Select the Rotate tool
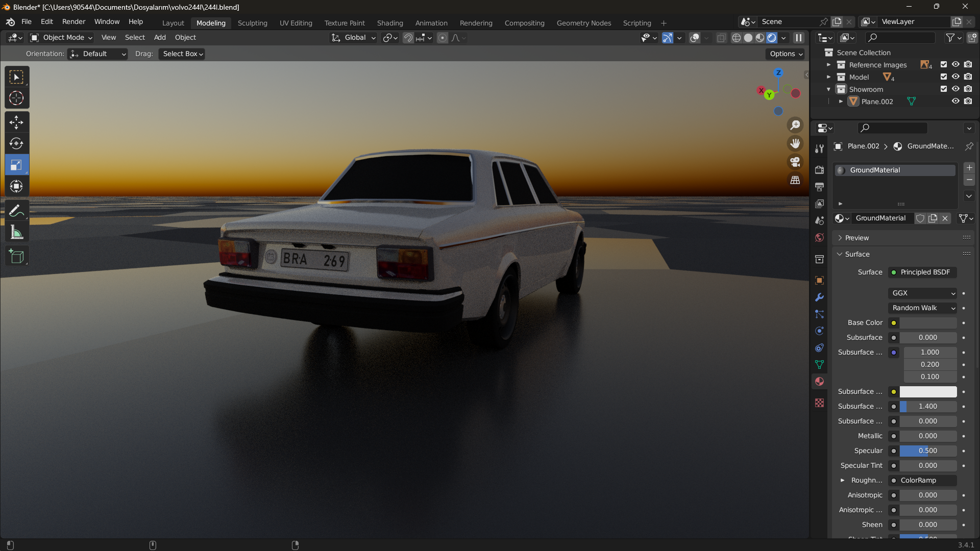980x551 pixels. [16, 144]
